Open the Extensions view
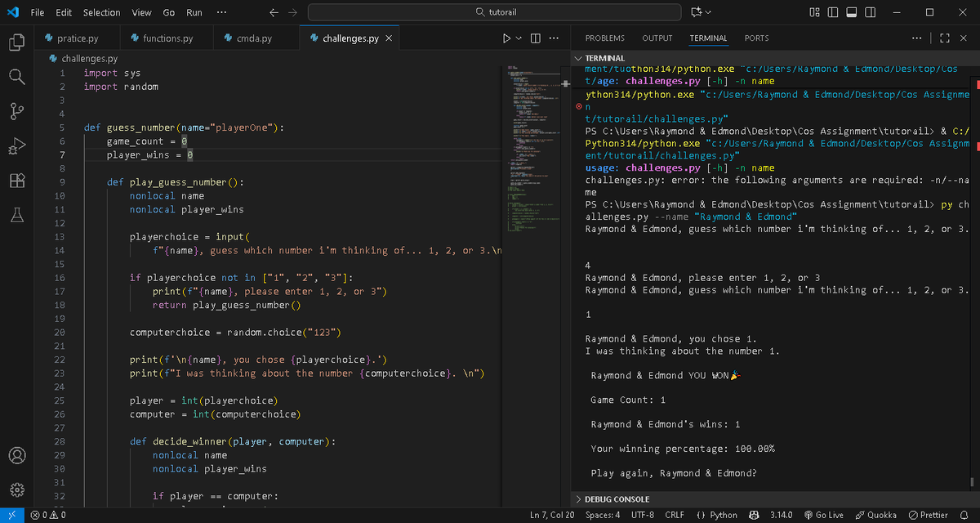980x523 pixels. point(17,181)
